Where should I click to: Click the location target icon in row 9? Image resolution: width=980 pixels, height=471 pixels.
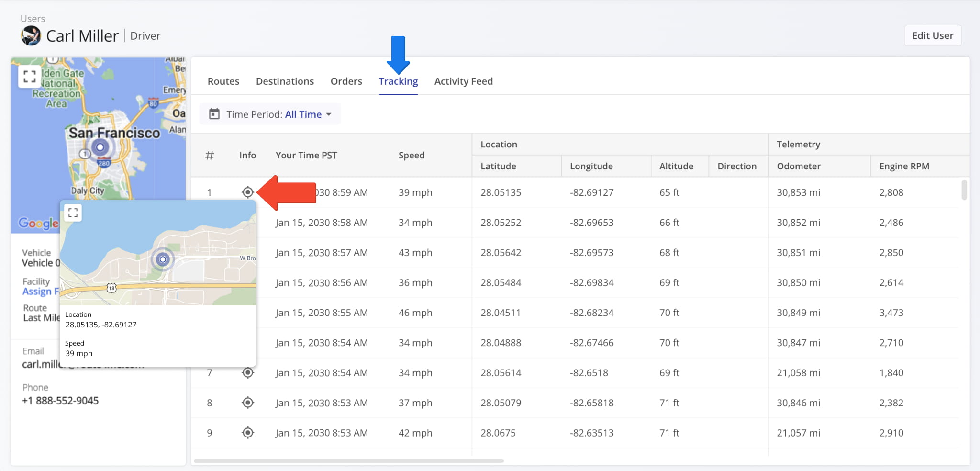(x=247, y=433)
